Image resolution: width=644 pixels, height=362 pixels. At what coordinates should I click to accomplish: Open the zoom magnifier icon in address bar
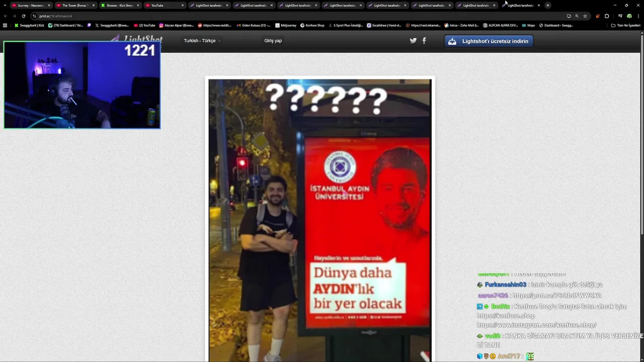click(x=577, y=16)
